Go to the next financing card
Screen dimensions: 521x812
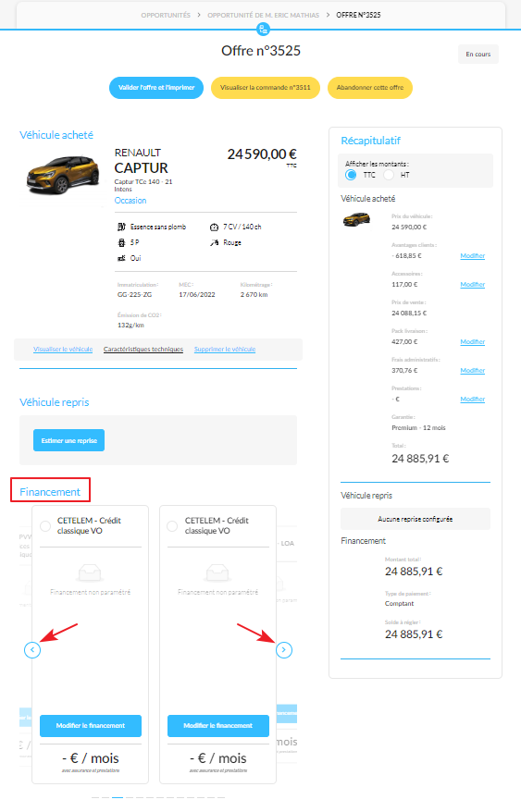click(x=283, y=649)
